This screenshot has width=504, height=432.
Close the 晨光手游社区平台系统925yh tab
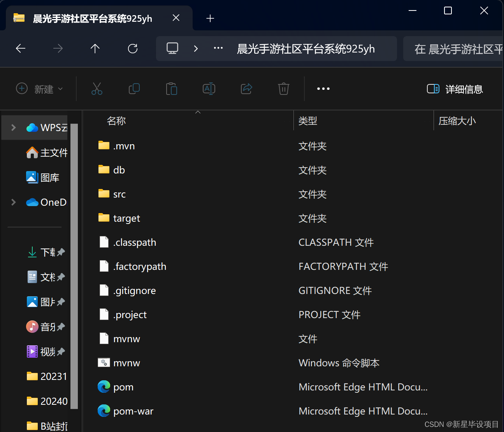coord(176,18)
